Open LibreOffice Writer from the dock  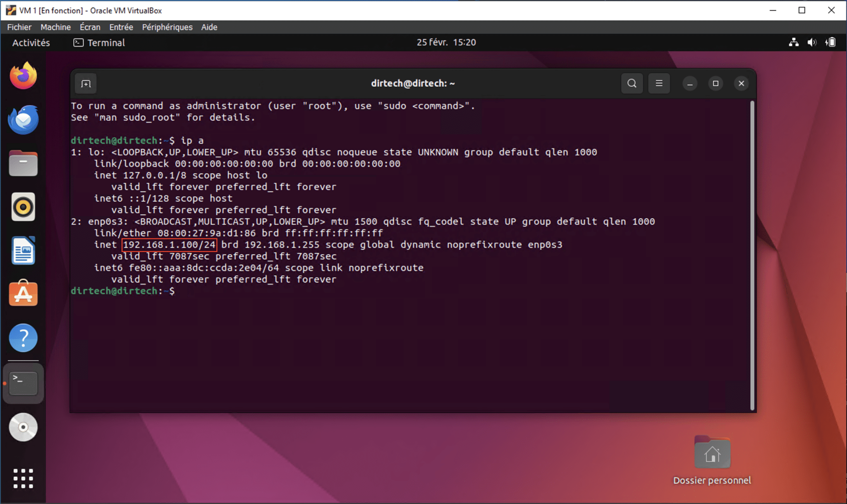pyautogui.click(x=23, y=250)
